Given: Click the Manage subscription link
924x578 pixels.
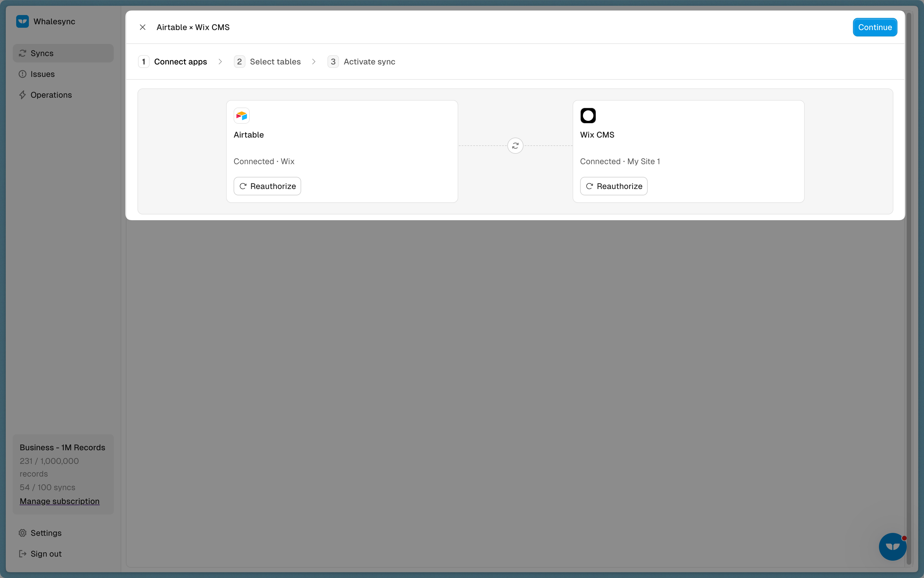Looking at the screenshot, I should (59, 501).
